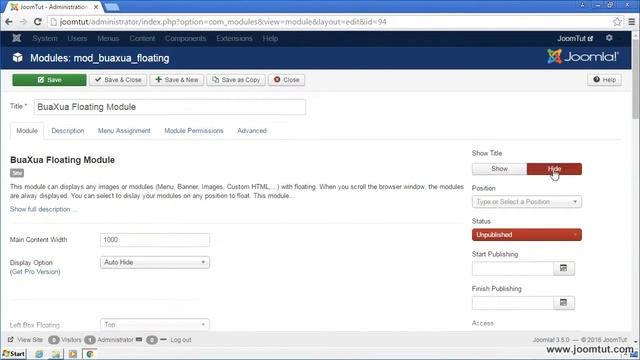Image resolution: width=640 pixels, height=360 pixels.
Task: Set Show Title to Show
Action: 499,169
